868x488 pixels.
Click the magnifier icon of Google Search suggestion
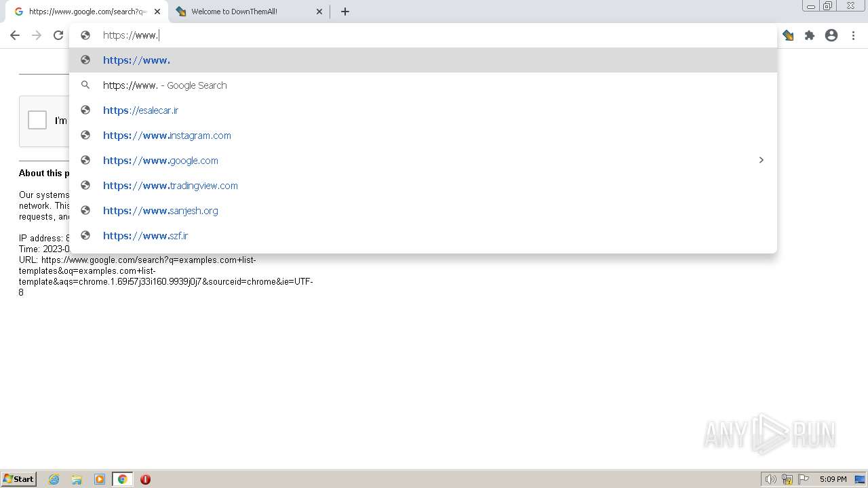click(85, 85)
